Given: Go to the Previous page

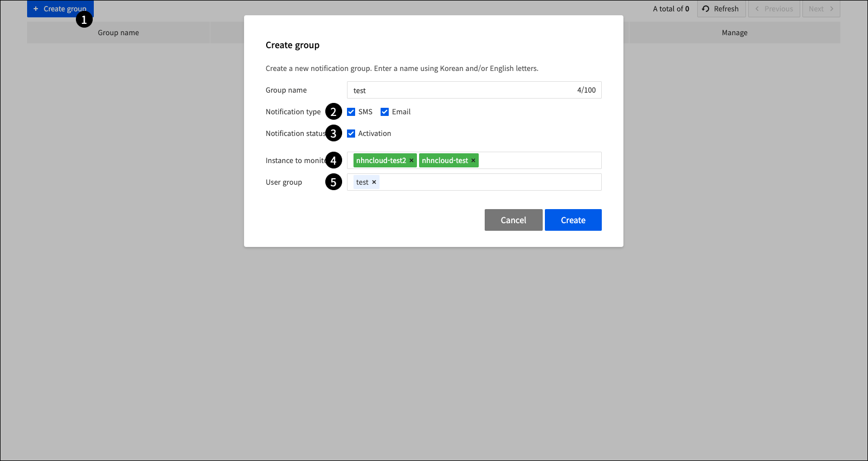Looking at the screenshot, I should click(774, 9).
